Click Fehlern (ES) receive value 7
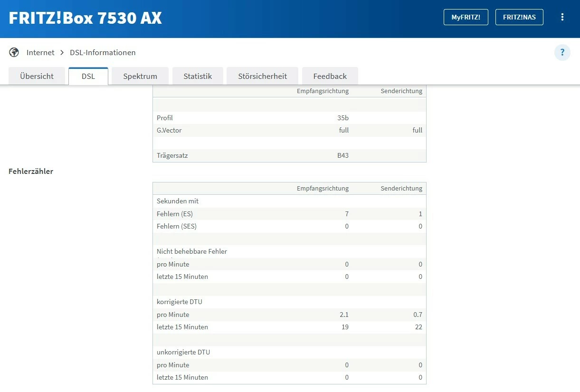This screenshot has height=392, width=580. click(x=347, y=214)
